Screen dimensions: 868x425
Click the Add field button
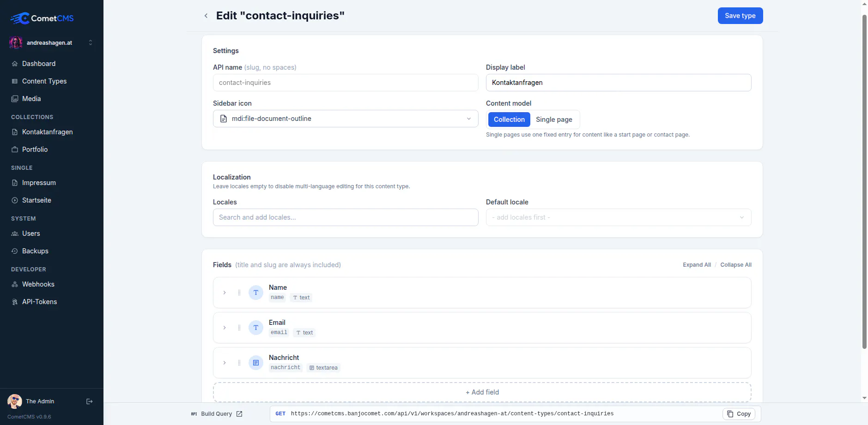coord(482,392)
